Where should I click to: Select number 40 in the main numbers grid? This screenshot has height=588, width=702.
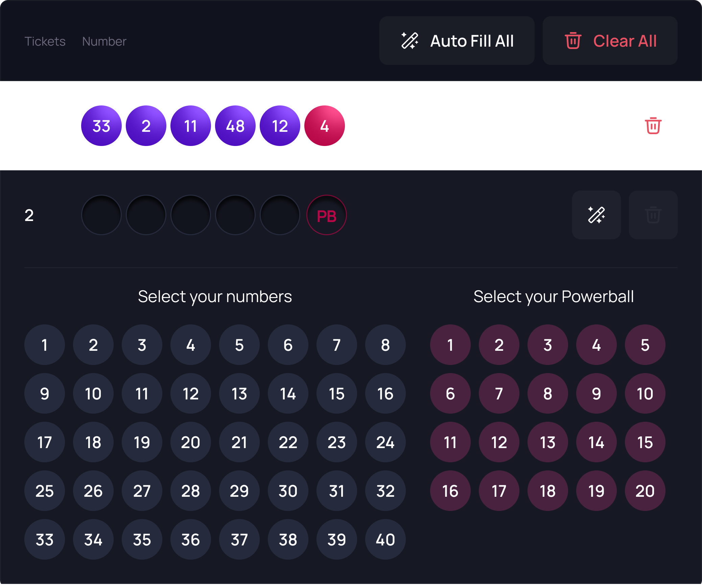coord(385,540)
